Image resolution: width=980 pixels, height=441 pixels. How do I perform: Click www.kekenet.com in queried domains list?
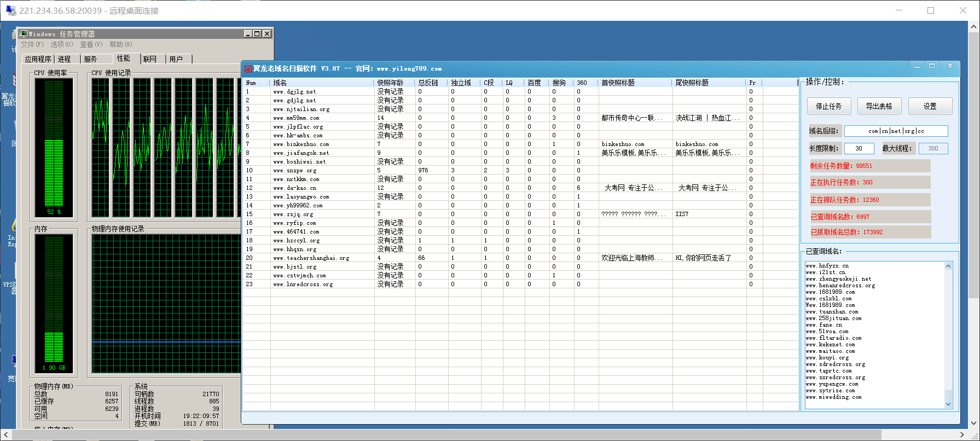[x=830, y=345]
